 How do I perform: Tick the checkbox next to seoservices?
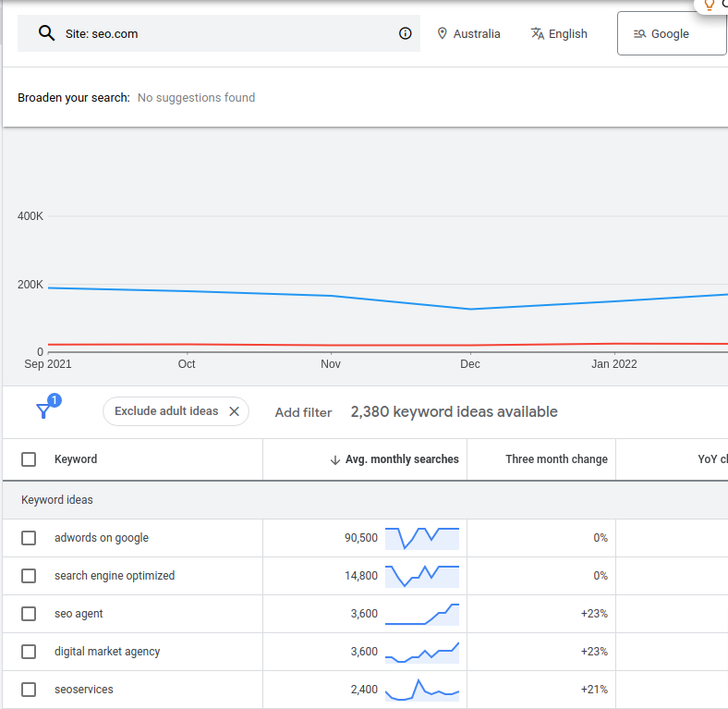coord(29,690)
